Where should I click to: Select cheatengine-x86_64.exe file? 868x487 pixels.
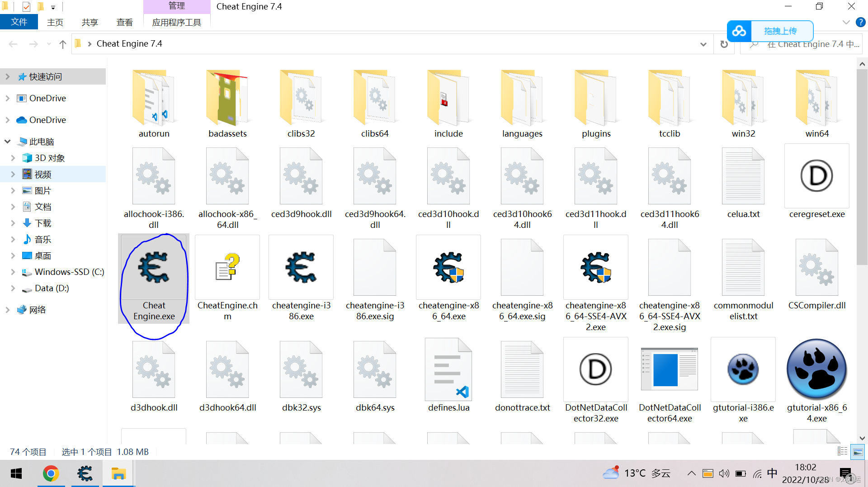(x=448, y=279)
